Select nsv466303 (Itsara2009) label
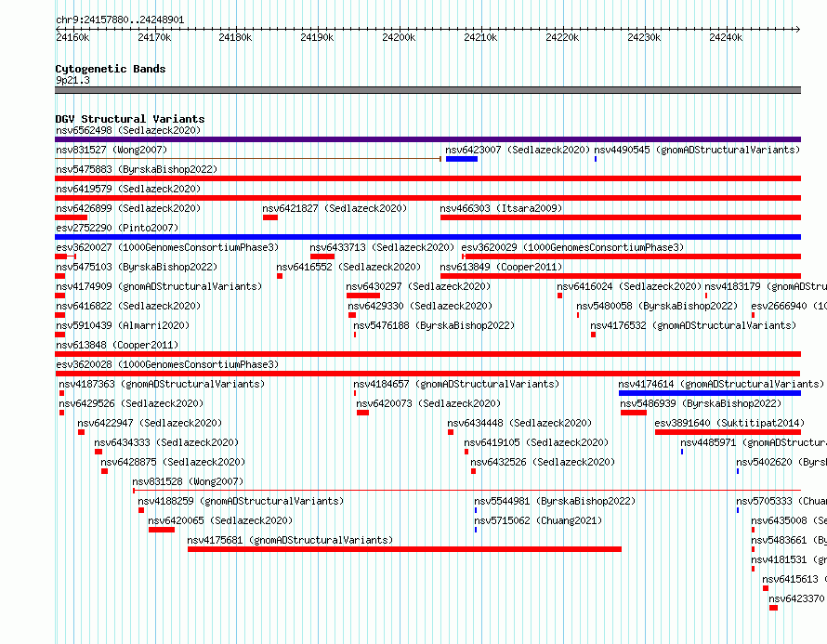 click(501, 208)
